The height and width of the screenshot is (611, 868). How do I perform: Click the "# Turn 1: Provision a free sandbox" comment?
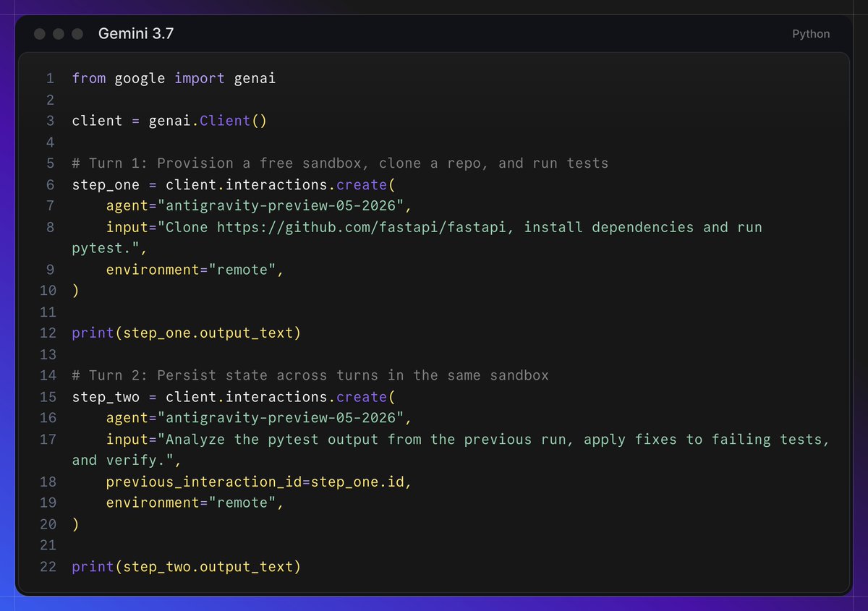[340, 163]
